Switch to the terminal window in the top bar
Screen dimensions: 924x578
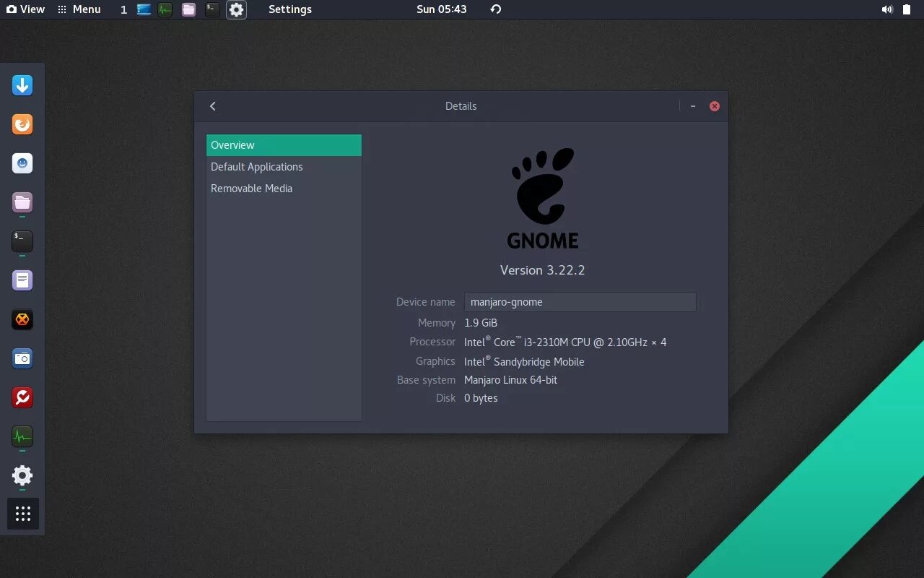click(x=212, y=9)
